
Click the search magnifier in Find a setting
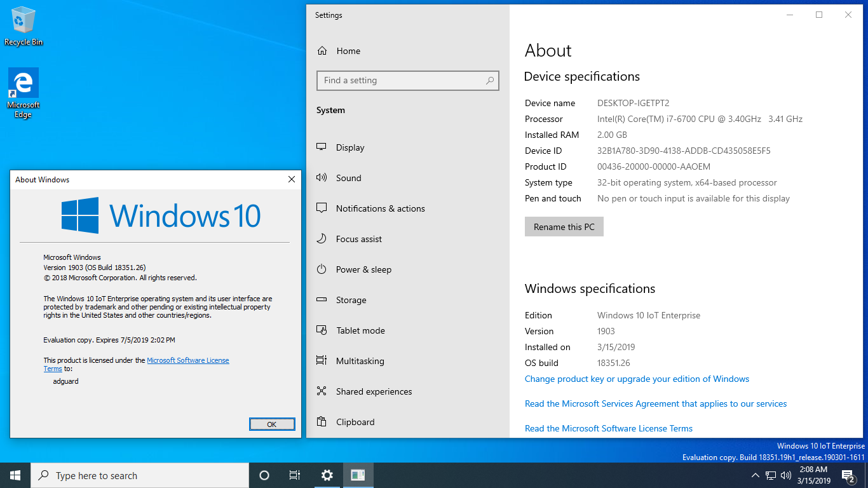(490, 81)
